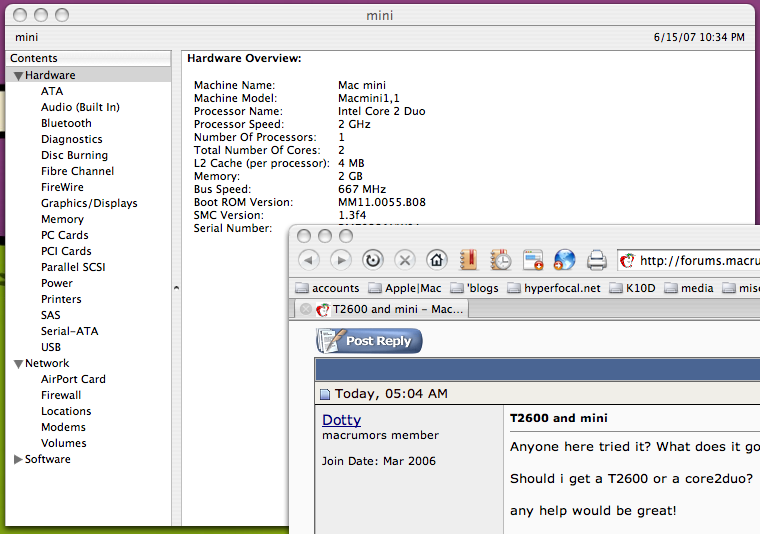Click the sidebar splitter handle
Image resolution: width=760 pixels, height=534 pixels.
176,288
